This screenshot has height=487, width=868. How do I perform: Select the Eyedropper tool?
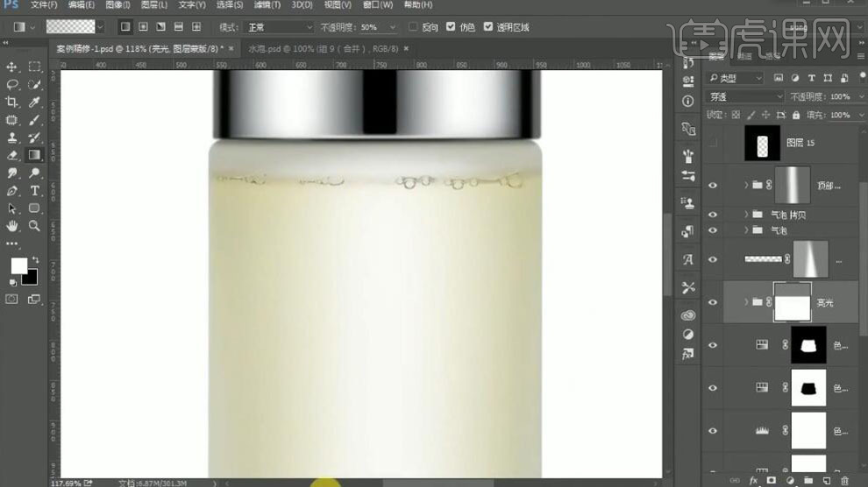click(34, 102)
